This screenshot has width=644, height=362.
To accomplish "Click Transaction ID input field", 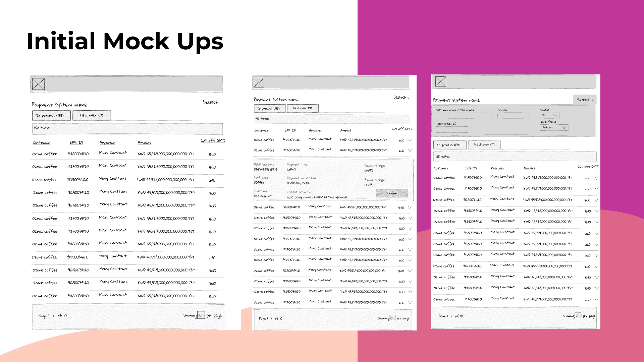I will click(451, 129).
